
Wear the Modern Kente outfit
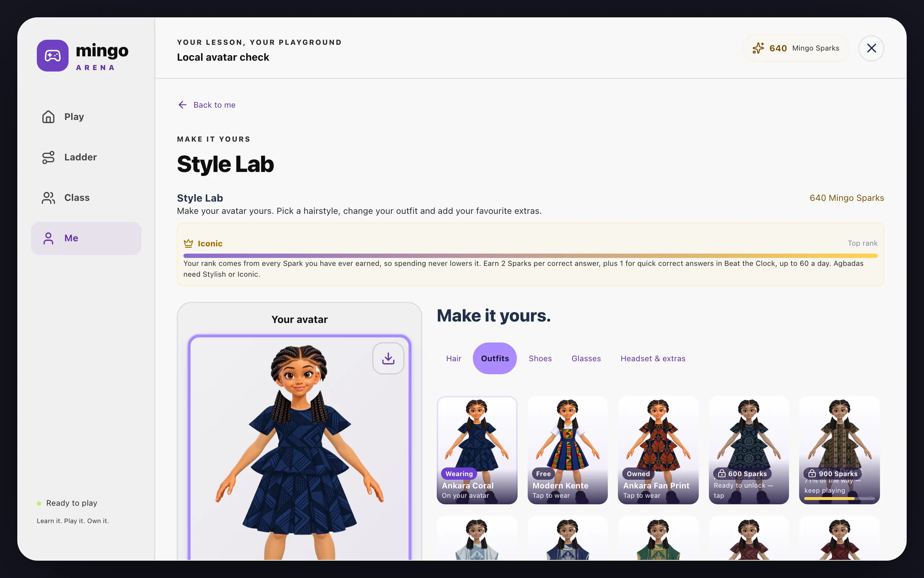(567, 450)
